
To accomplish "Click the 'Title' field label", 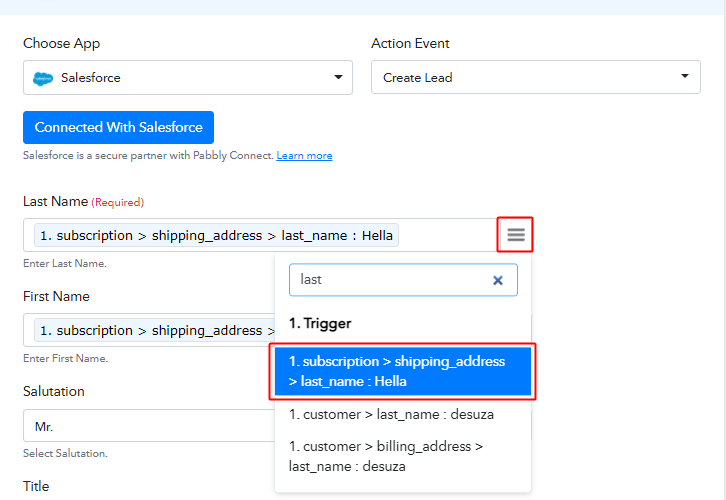I will (x=36, y=486).
